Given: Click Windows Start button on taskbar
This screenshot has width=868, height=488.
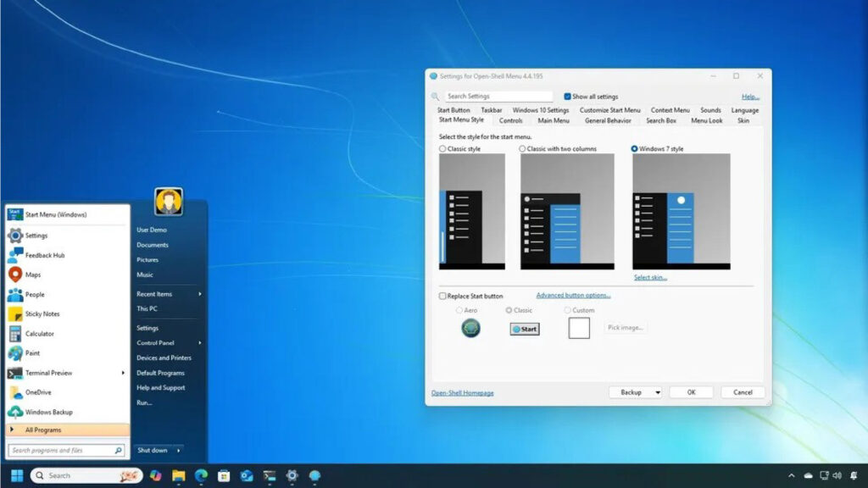Looking at the screenshot, I should click(16, 475).
